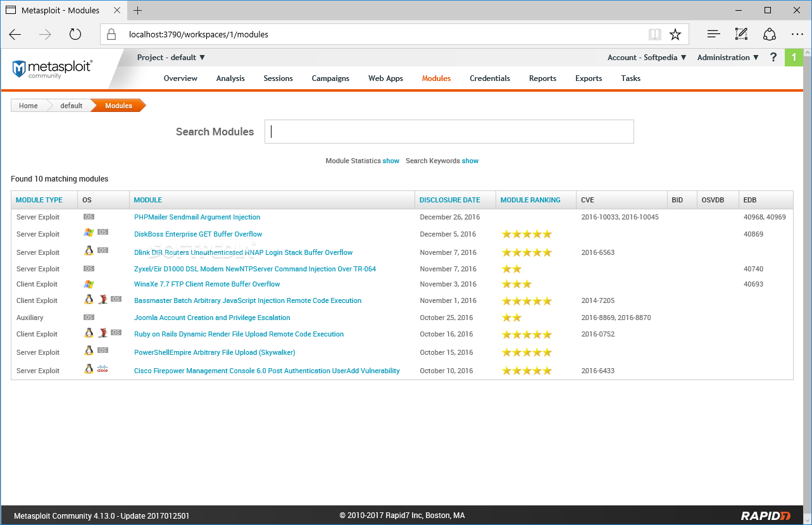812x525 pixels.
Task: Expand the Account - Softpedia dropdown
Action: coord(647,57)
